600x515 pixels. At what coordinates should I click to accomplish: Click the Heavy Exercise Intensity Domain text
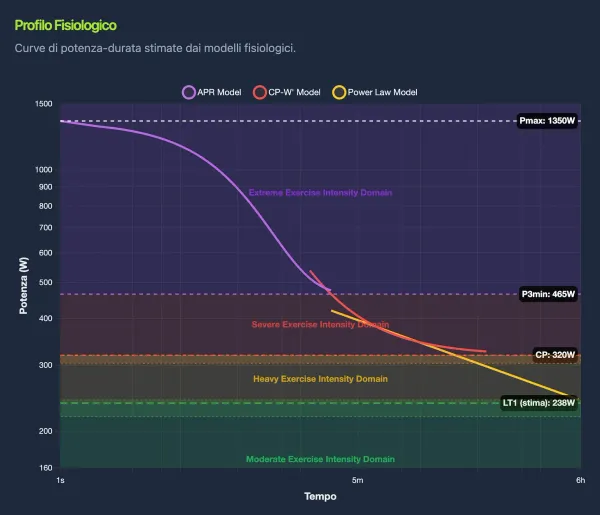pyautogui.click(x=320, y=379)
